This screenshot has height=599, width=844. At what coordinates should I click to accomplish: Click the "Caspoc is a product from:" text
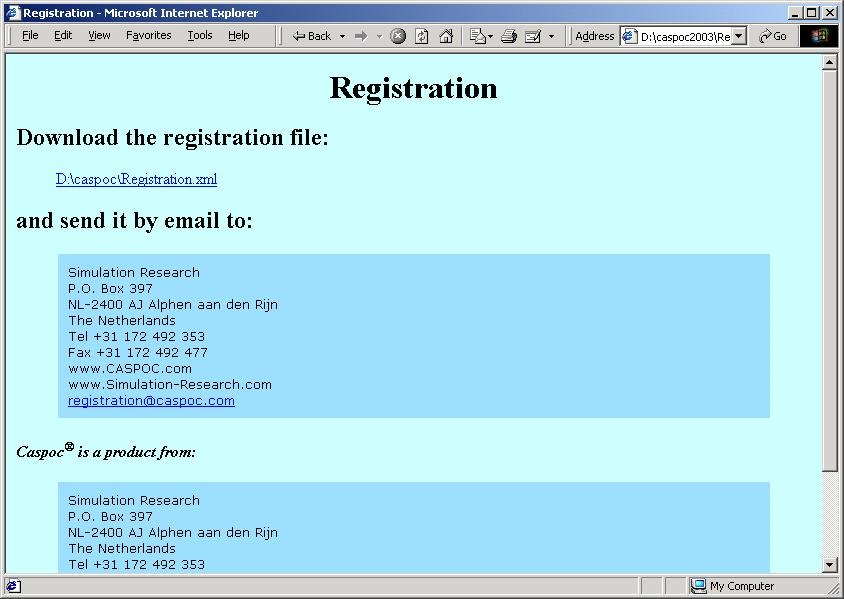point(106,451)
